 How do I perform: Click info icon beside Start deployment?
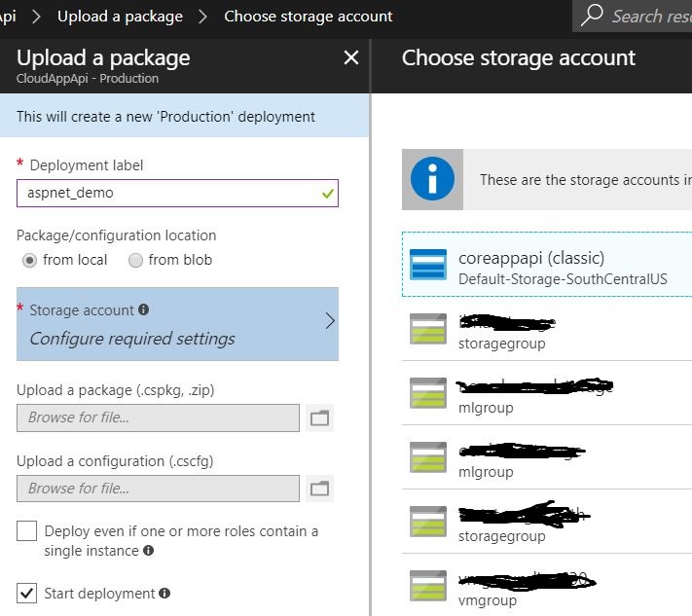[164, 594]
